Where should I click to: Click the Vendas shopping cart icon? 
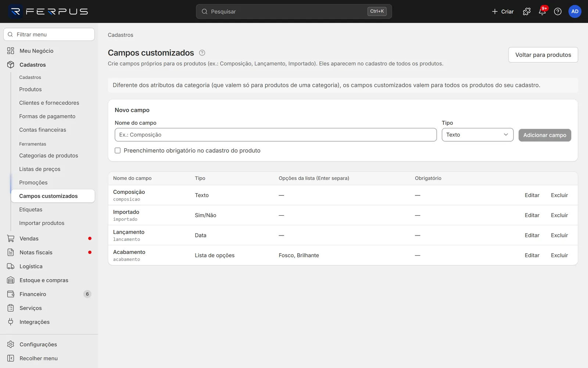pos(11,238)
